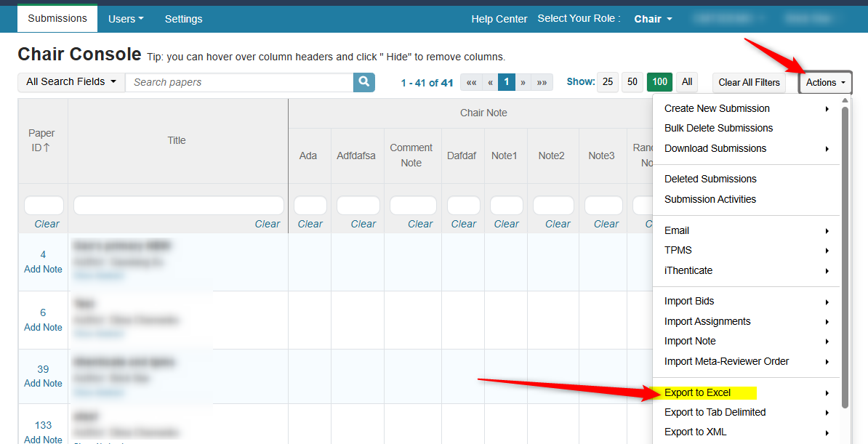Expand Download Submissions submenu
Viewport: 868px width, 444px height.
pyautogui.click(x=747, y=148)
